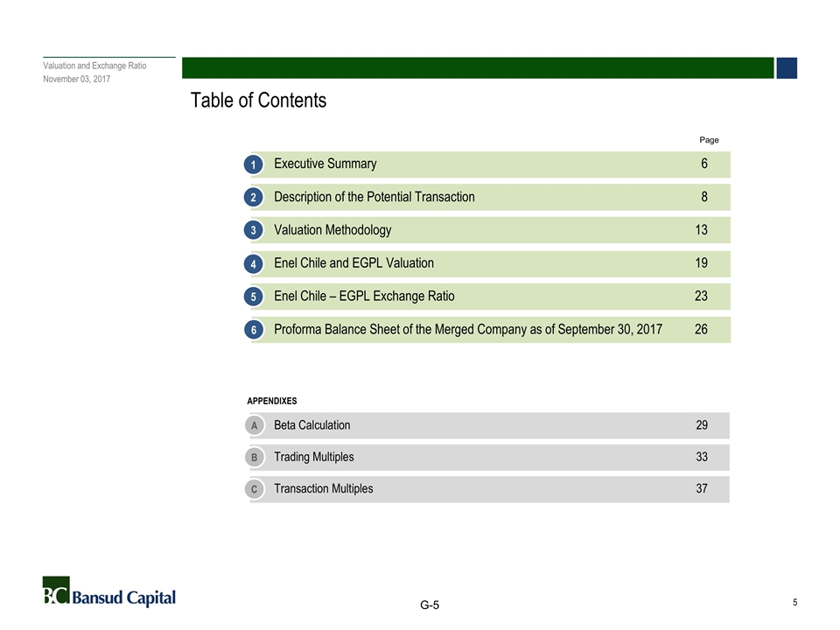Click page number 8 in contents
Viewport: 840px width, 630px height.
(x=703, y=197)
